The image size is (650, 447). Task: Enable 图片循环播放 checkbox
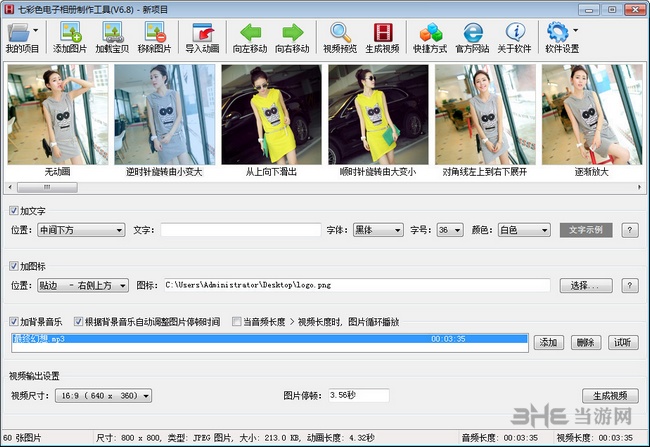click(x=237, y=321)
